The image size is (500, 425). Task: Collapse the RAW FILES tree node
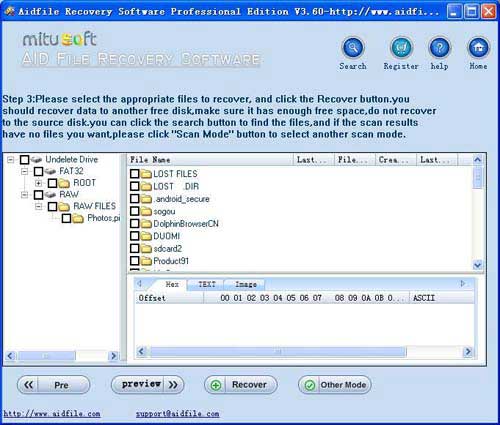click(38, 207)
